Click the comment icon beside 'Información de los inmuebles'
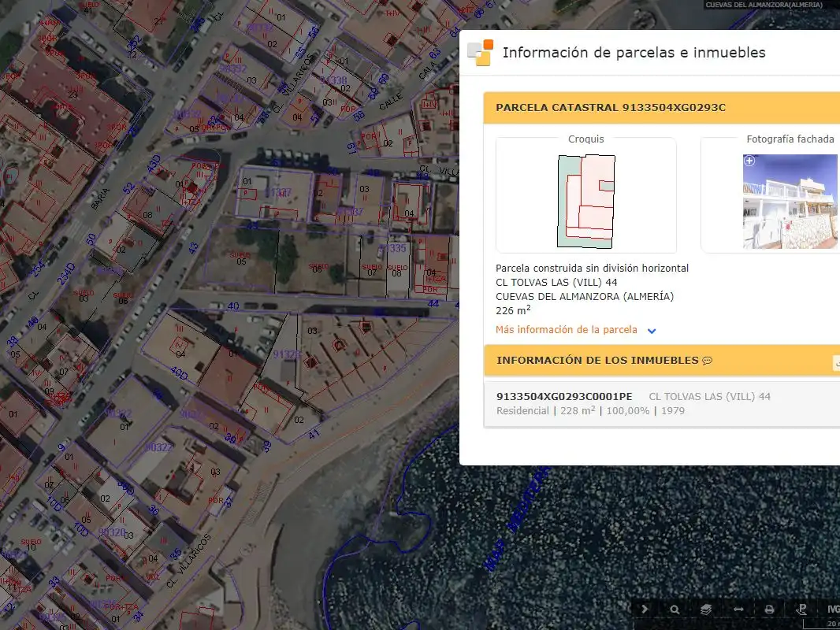 pyautogui.click(x=707, y=361)
